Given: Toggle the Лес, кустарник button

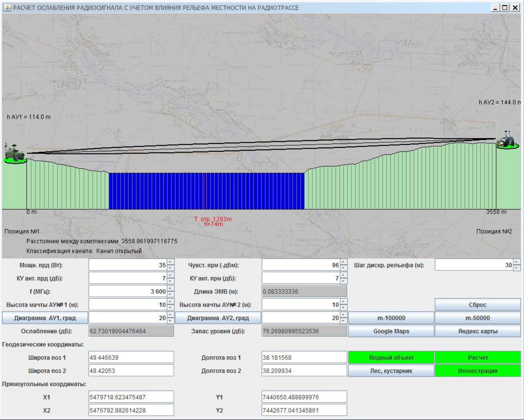Looking at the screenshot, I should pos(391,371).
